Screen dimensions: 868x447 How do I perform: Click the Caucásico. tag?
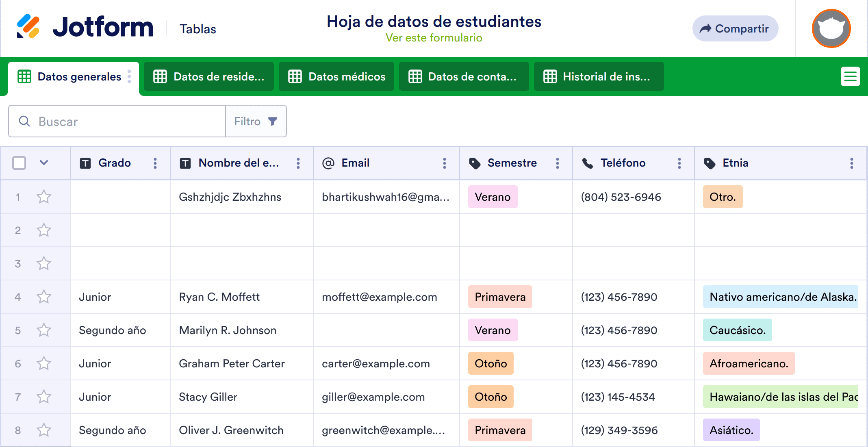coord(738,330)
